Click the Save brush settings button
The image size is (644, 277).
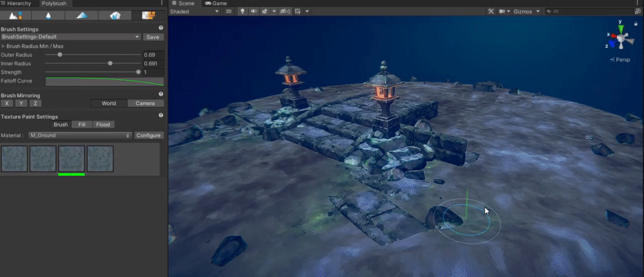(x=153, y=37)
